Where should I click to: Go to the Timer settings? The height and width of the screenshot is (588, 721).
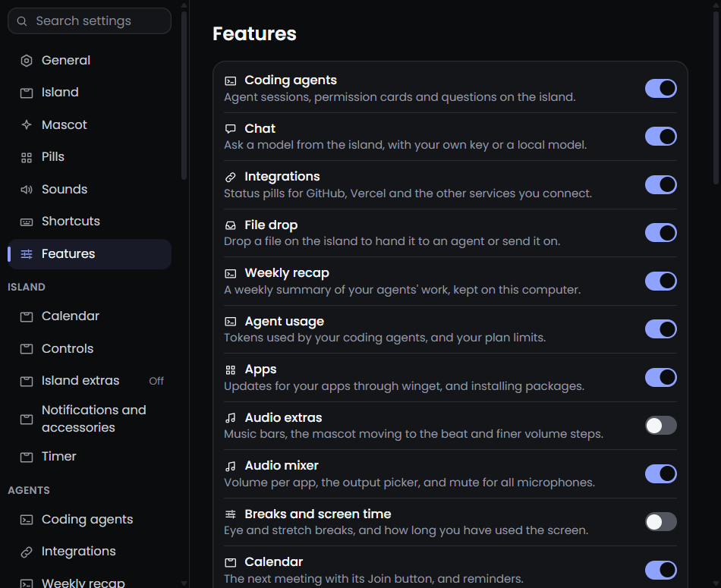(90, 457)
